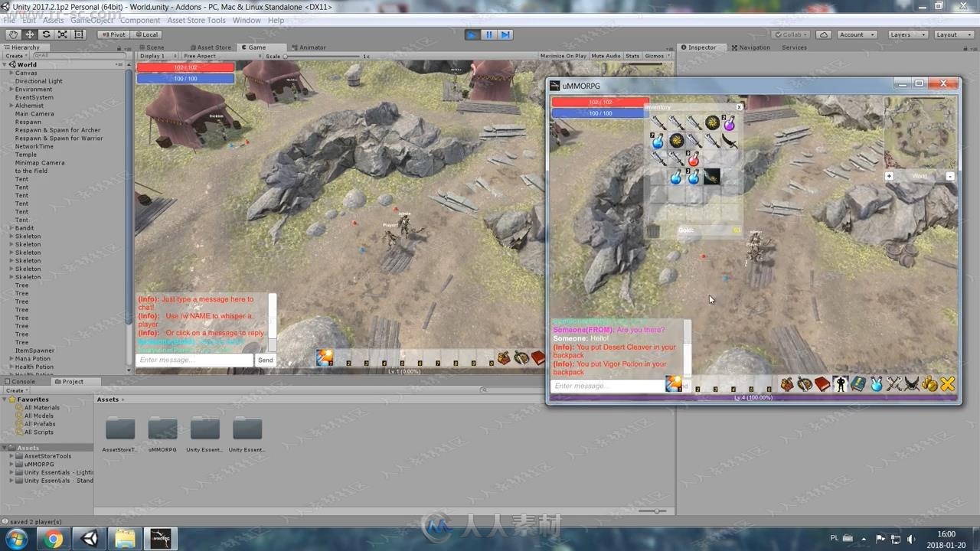Open blue potion crafting icon in shortcut bar
This screenshot has width=980, height=551.
tap(877, 384)
